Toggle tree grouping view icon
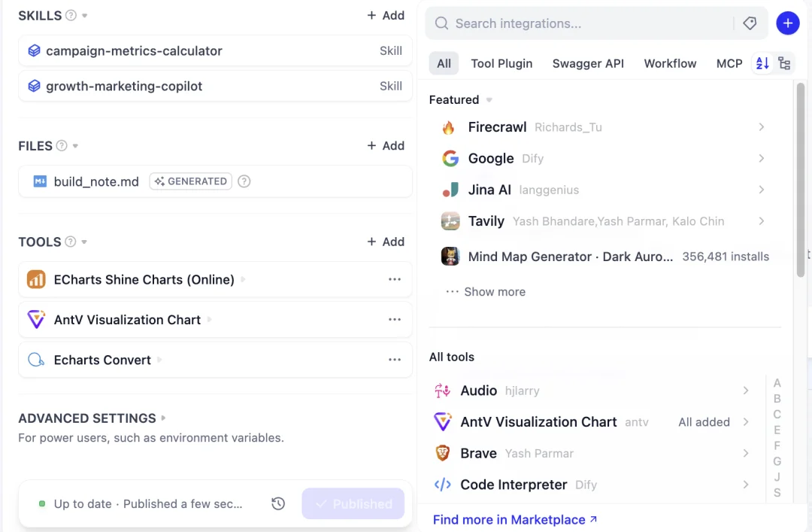 784,63
